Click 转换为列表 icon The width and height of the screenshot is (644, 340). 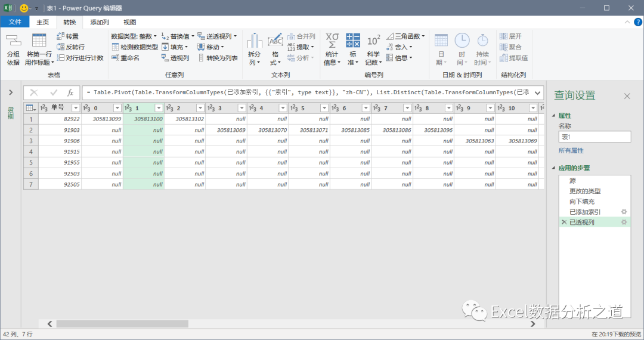click(201, 57)
